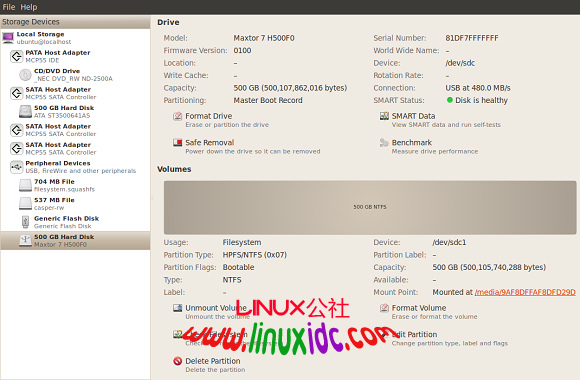The height and width of the screenshot is (380, 580).
Task: Click the Safe Removal icon
Action: (178, 143)
